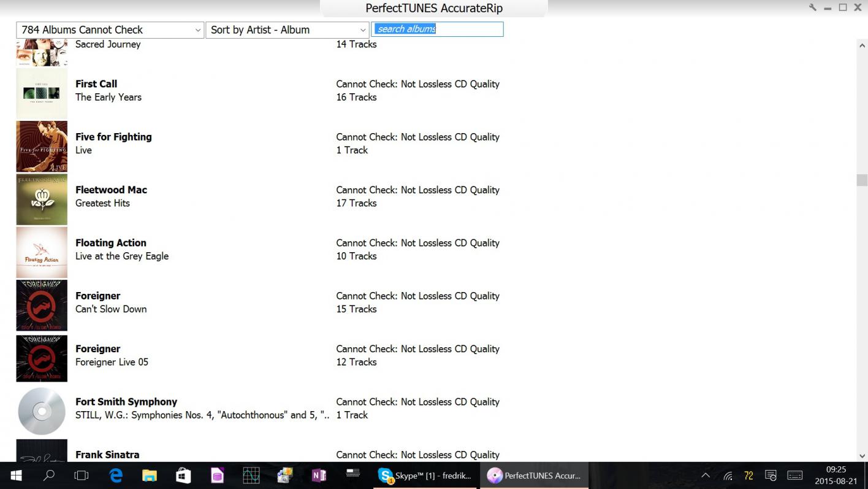Click Cannot Check status for Five for Fighting
Viewport: 868px width, 489px height.
coord(417,137)
